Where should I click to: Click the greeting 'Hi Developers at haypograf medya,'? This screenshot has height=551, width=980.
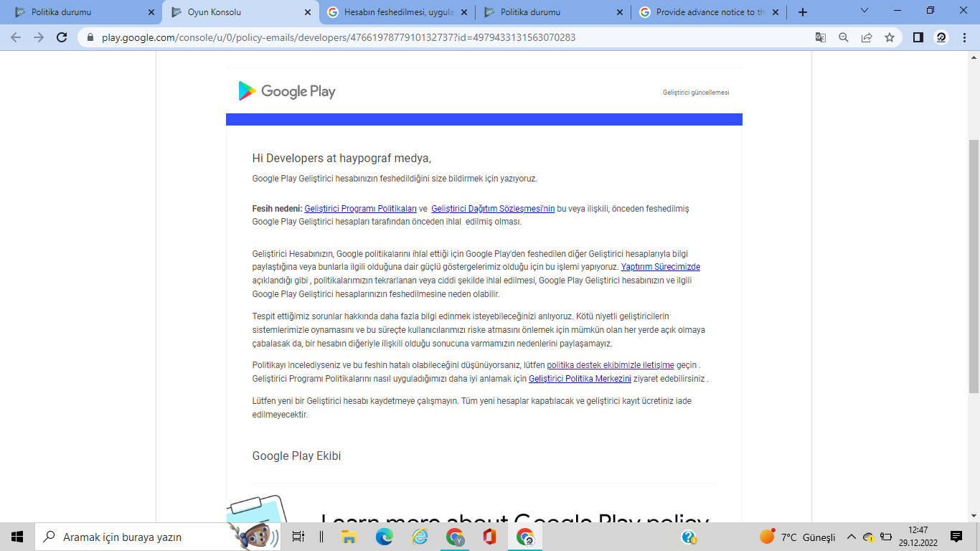341,159
